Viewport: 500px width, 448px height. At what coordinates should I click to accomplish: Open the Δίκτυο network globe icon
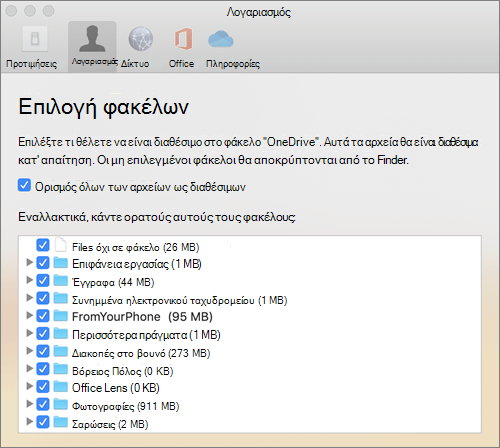coord(141,39)
